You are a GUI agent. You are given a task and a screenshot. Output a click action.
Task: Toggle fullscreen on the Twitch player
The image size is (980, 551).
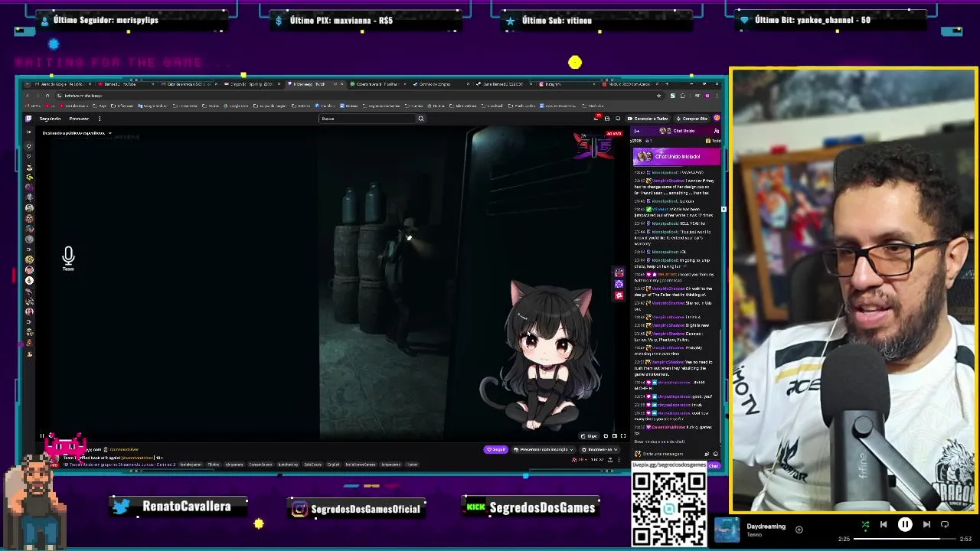tap(623, 436)
